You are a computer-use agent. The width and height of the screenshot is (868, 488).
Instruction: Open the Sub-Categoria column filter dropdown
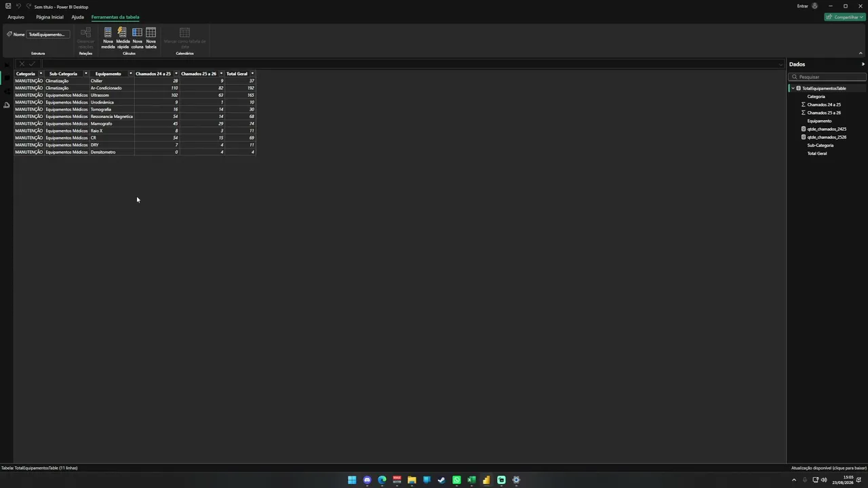[x=85, y=73]
